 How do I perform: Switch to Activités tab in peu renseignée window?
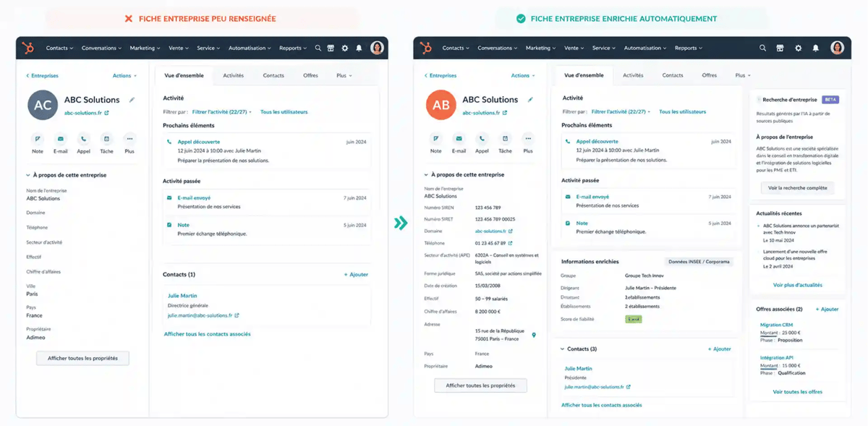233,75
